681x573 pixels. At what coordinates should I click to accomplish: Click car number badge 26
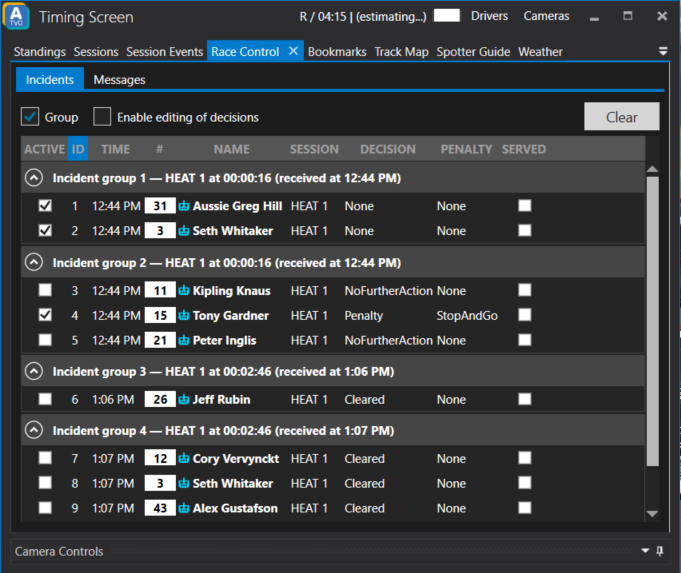click(160, 399)
